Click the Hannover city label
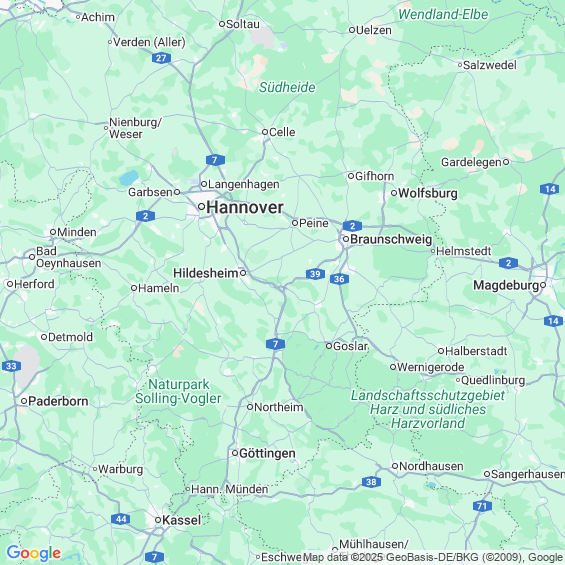Image resolution: width=565 pixels, height=565 pixels. click(245, 208)
